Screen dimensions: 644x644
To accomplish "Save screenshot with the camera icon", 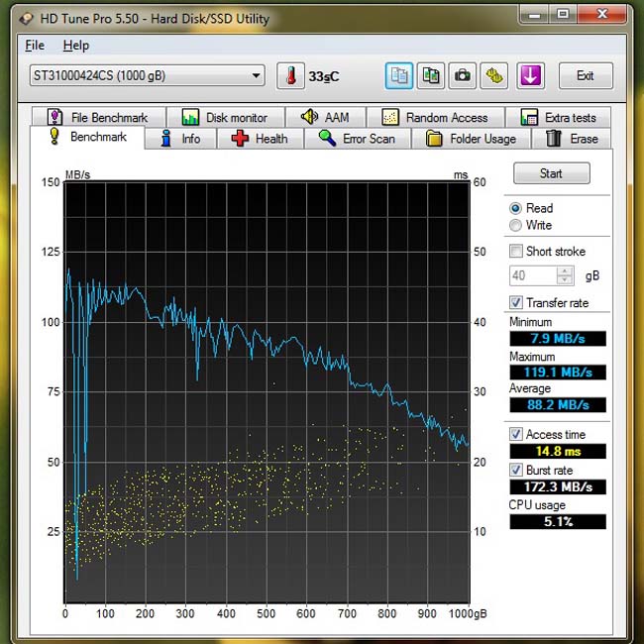I will click(x=462, y=75).
